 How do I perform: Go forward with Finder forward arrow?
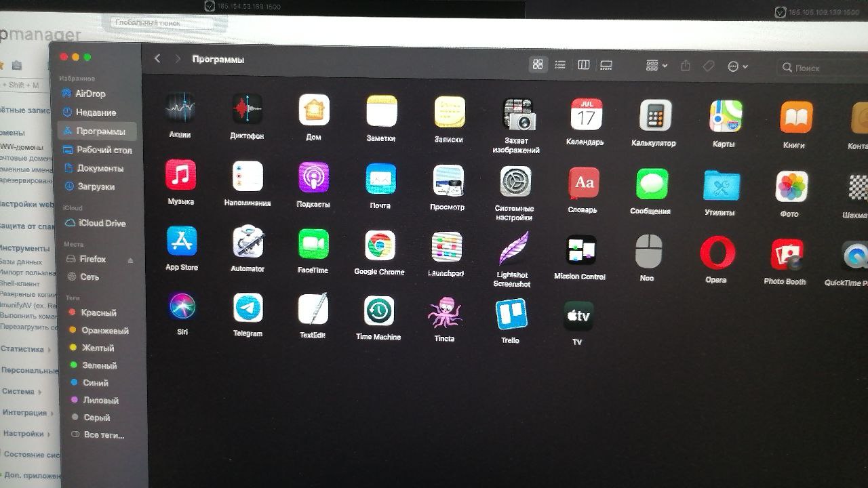click(178, 59)
